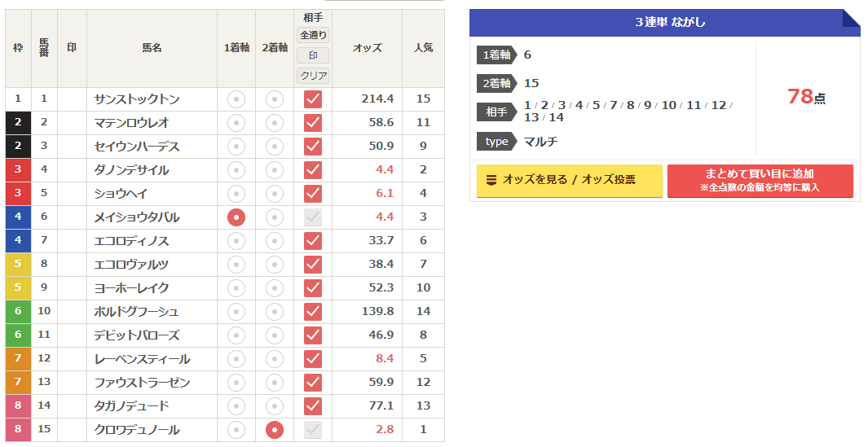
Task: Uncheck 相手 checkbox for デビットバローズ
Action: (x=313, y=335)
